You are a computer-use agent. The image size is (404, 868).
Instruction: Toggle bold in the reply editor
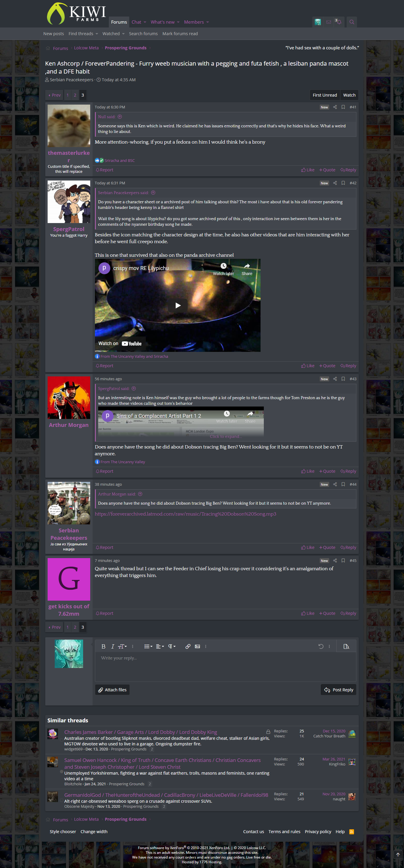[x=104, y=646]
